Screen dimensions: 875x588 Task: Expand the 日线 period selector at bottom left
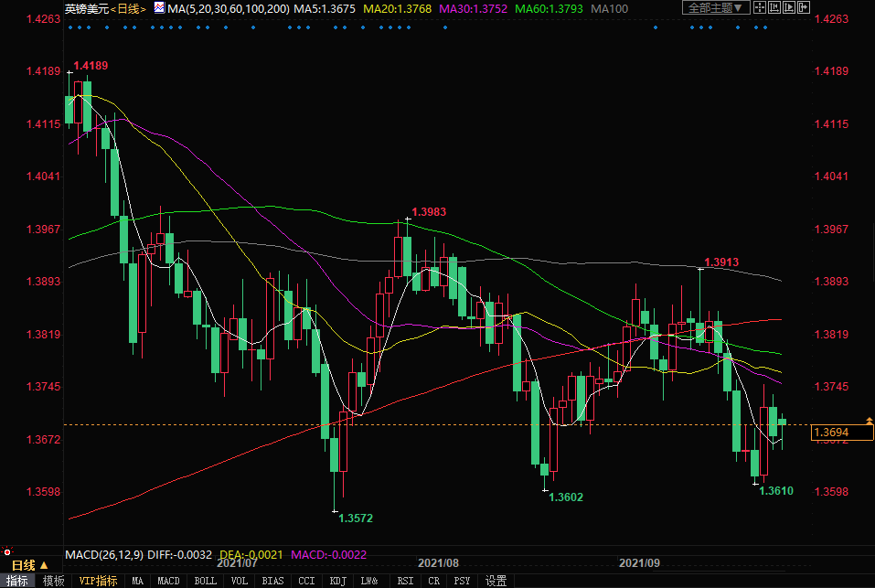click(x=26, y=565)
